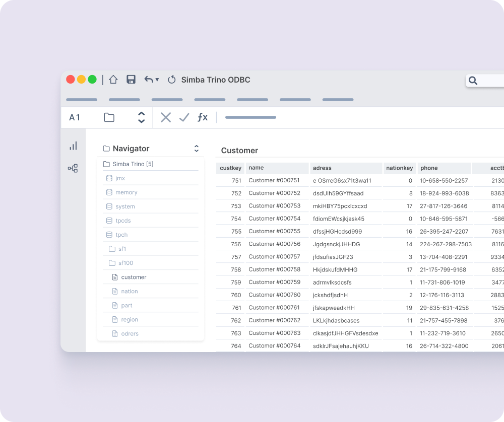Viewport: 504px width, 422px height.
Task: Click the Home icon in the toolbar
Action: pyautogui.click(x=113, y=80)
